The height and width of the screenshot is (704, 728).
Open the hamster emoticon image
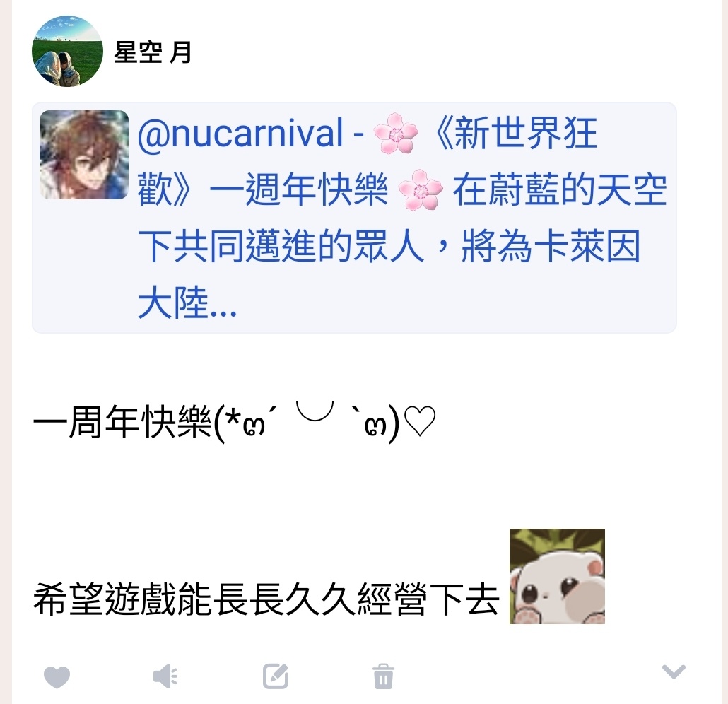click(x=557, y=576)
